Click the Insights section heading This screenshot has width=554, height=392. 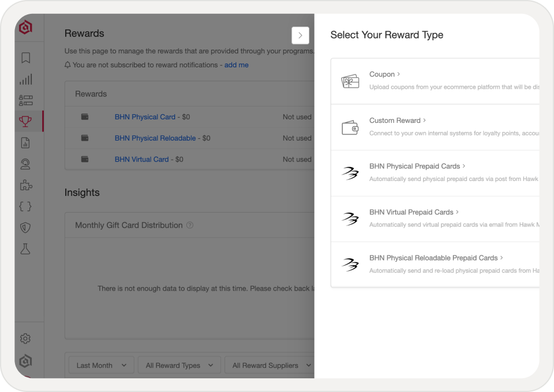82,193
